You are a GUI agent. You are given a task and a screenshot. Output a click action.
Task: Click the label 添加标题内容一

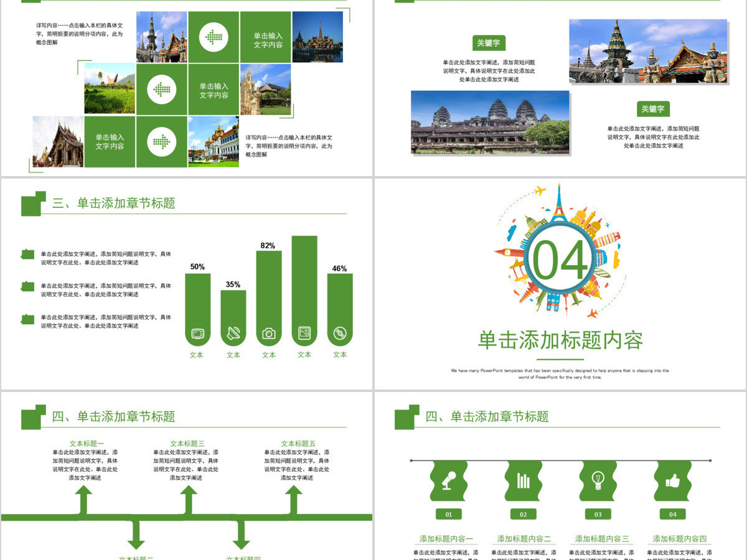pyautogui.click(x=446, y=539)
